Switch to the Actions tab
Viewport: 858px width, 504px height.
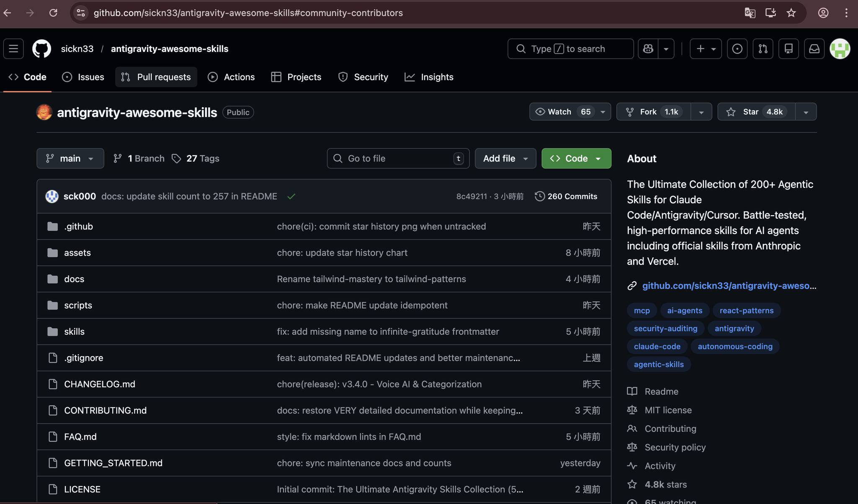(x=231, y=77)
